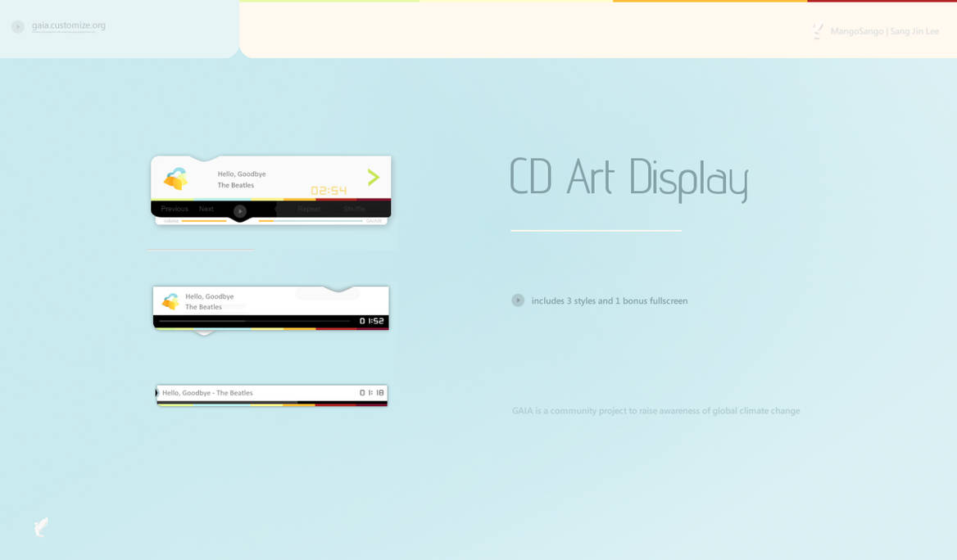Click the cloud artwork icon on the middle player
Screen dimensions: 957x560
point(170,301)
